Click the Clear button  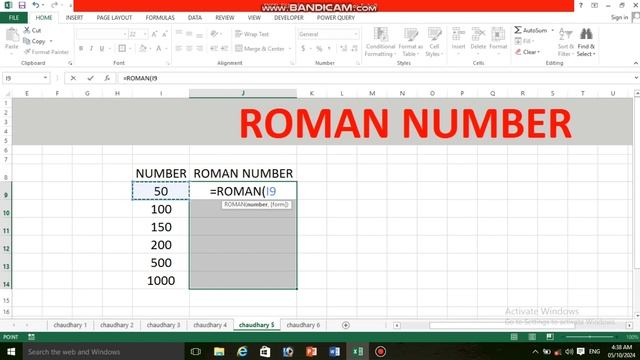click(x=527, y=52)
